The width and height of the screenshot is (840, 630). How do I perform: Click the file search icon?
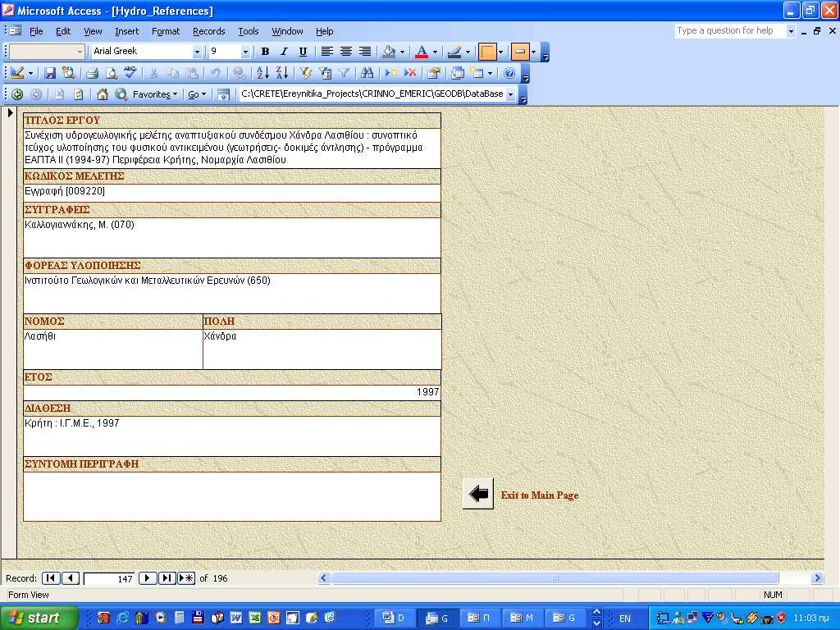point(68,73)
